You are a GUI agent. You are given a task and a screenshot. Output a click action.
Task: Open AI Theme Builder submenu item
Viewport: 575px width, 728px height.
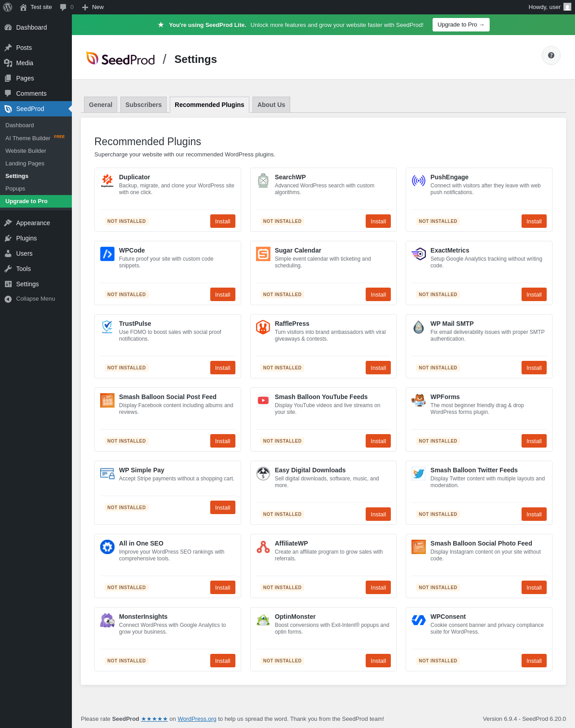pos(36,138)
